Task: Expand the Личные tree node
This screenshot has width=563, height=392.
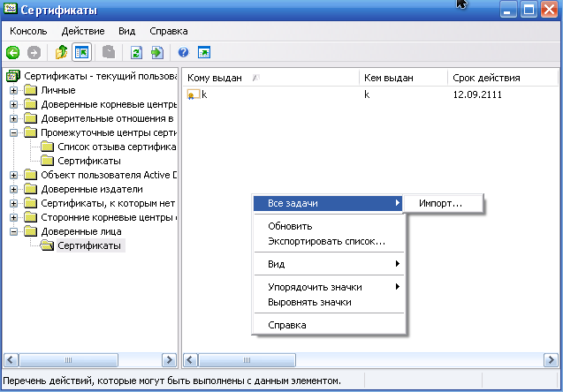Action: coord(13,90)
